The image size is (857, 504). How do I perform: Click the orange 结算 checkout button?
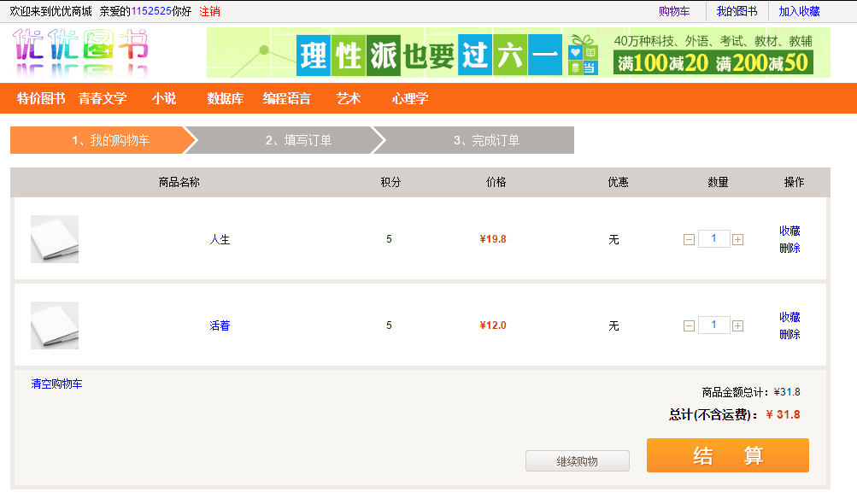click(x=727, y=454)
